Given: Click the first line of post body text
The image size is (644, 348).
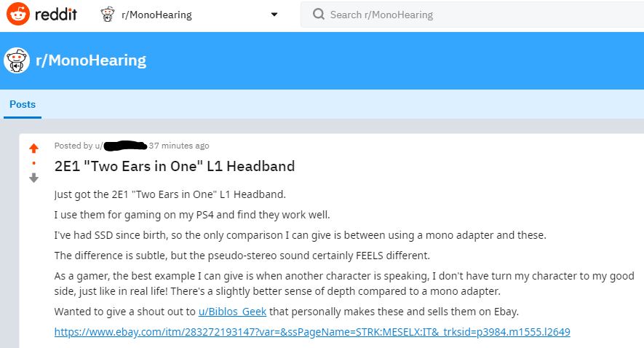Looking at the screenshot, I should pos(170,194).
